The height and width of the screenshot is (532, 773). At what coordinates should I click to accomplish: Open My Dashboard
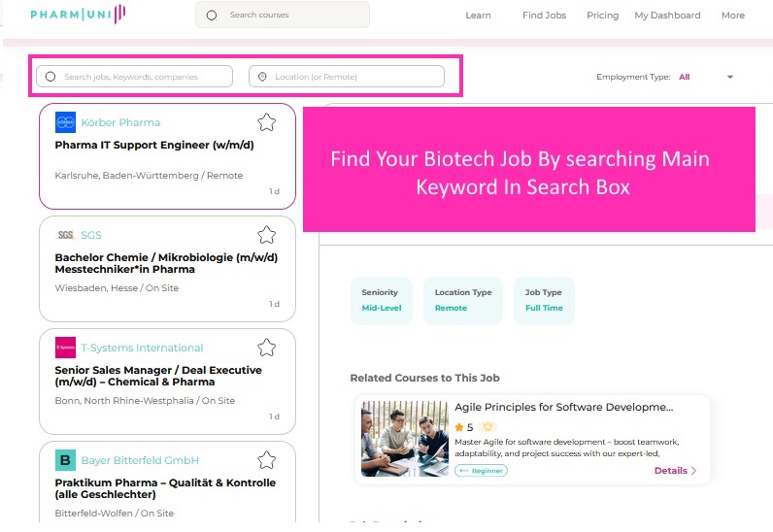[667, 16]
